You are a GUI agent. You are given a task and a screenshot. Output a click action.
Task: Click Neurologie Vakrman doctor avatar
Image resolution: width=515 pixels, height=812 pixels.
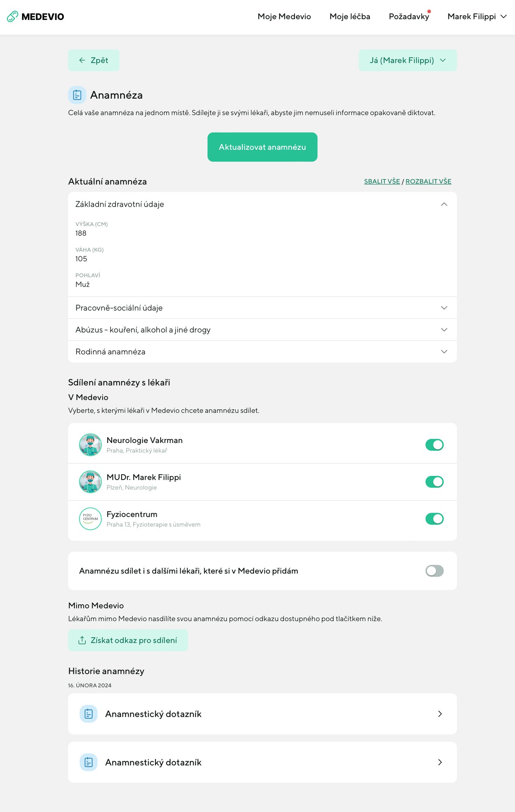coord(91,445)
